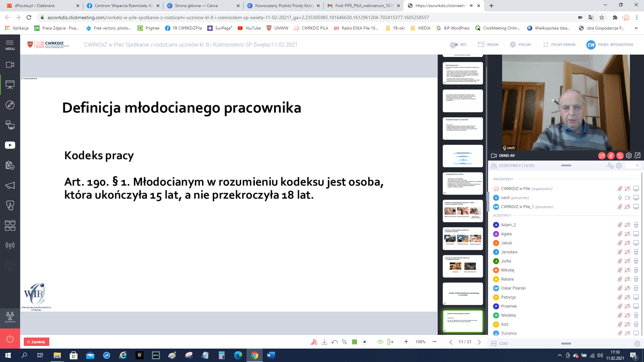This screenshot has width=644, height=362.
Task: Click the undo arrow in bottom toolbar
Action: tap(334, 342)
